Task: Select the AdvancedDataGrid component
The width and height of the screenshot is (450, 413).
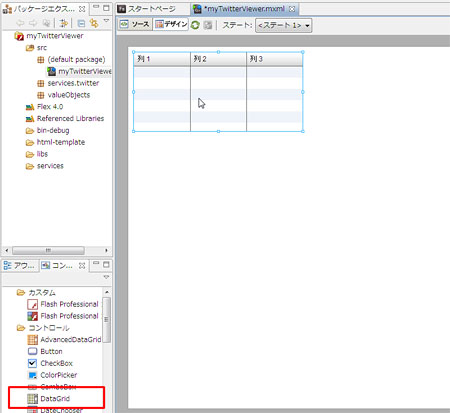Action: coord(64,340)
